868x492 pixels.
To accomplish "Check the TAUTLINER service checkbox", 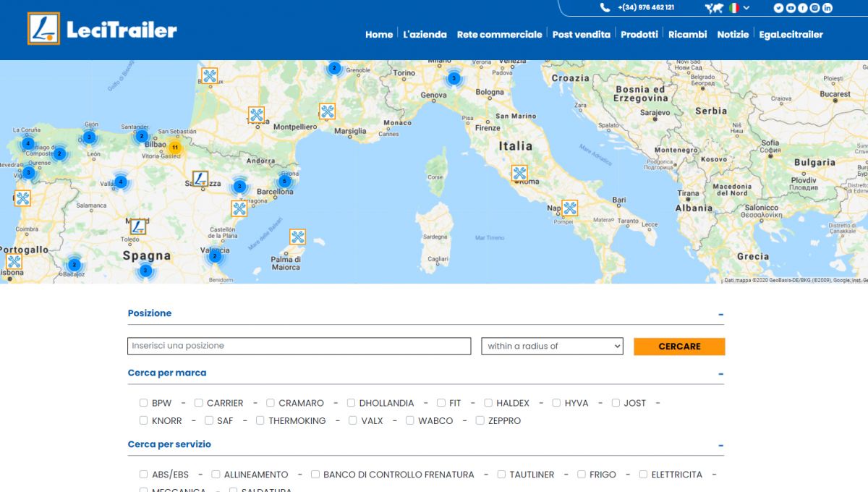I will click(502, 475).
